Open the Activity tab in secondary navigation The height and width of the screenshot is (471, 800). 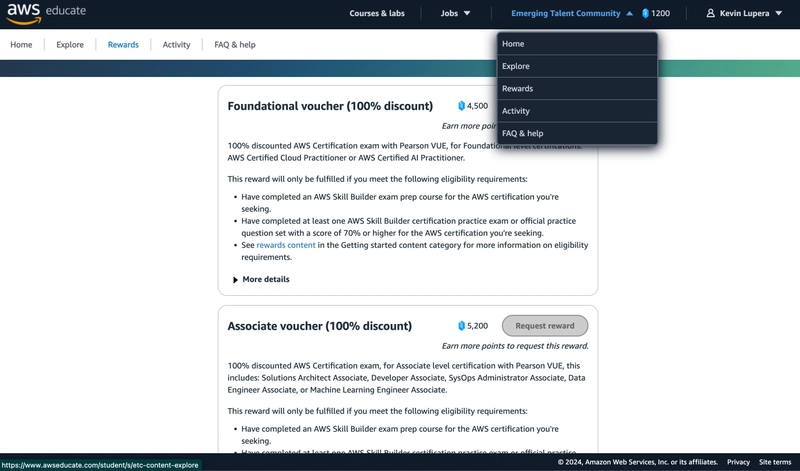coord(177,45)
